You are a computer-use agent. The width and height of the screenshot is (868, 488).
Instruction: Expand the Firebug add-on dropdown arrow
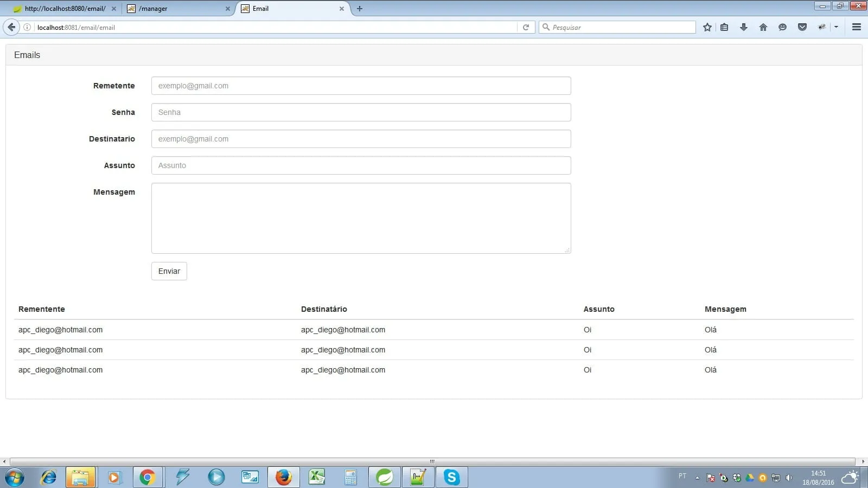[836, 27]
